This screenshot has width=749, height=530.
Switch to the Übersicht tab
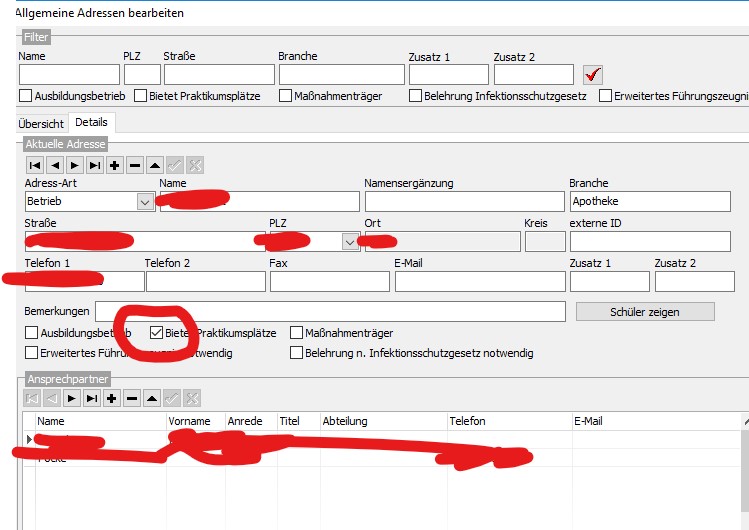[x=41, y=123]
